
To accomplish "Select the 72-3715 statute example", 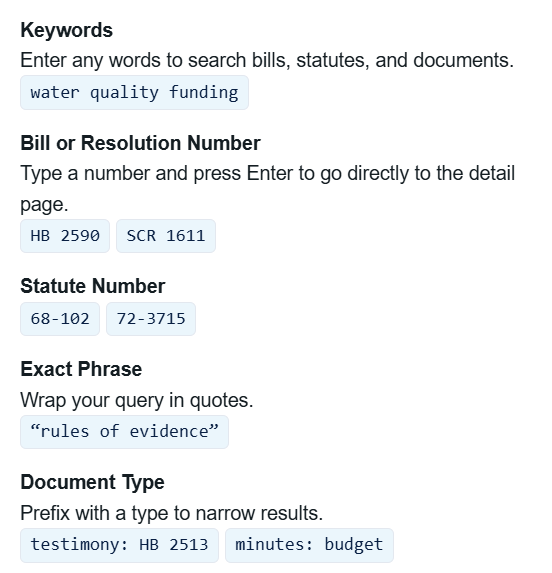I will pyautogui.click(x=151, y=319).
